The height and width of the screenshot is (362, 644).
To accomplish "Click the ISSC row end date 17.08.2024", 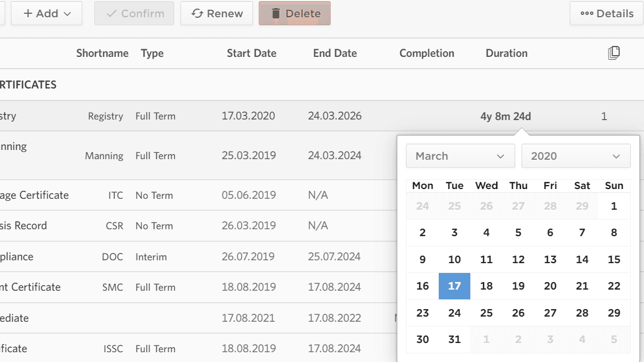I will pos(335,348).
